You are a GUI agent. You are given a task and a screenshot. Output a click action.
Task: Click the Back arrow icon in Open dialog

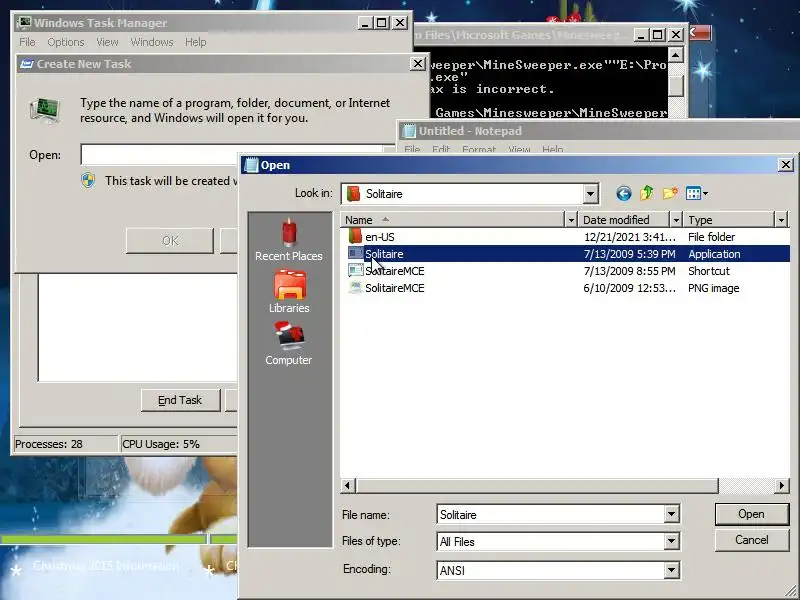tap(623, 193)
